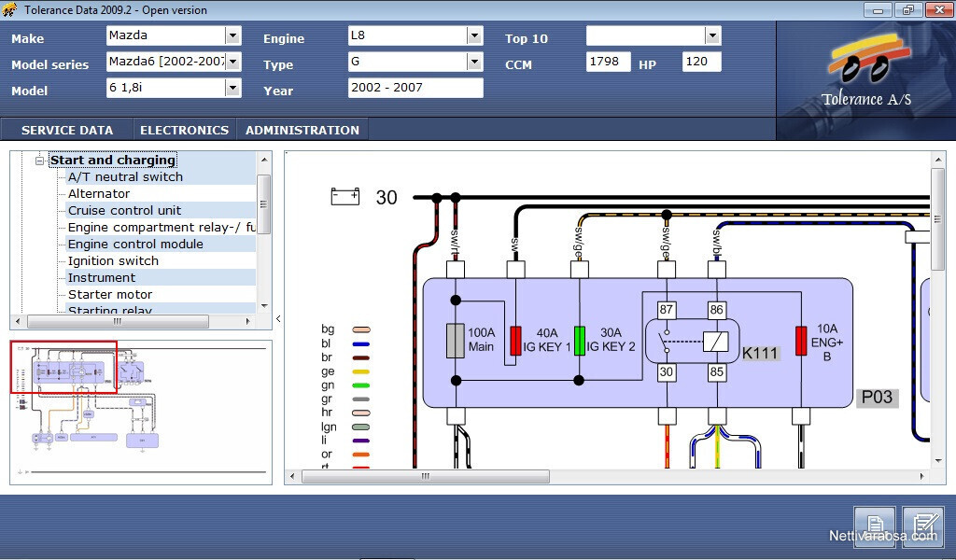Image resolution: width=956 pixels, height=560 pixels.
Task: Click the green gn color swatch
Action: pos(361,385)
